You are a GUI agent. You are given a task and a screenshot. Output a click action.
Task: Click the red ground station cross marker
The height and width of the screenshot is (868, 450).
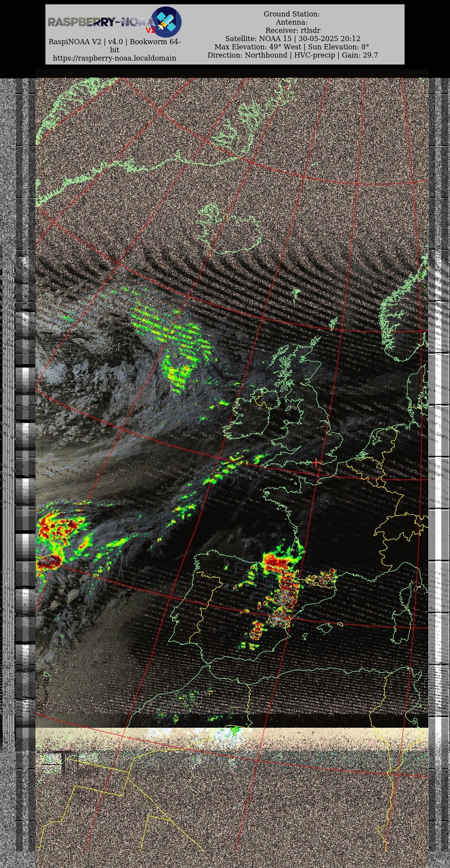click(316, 462)
